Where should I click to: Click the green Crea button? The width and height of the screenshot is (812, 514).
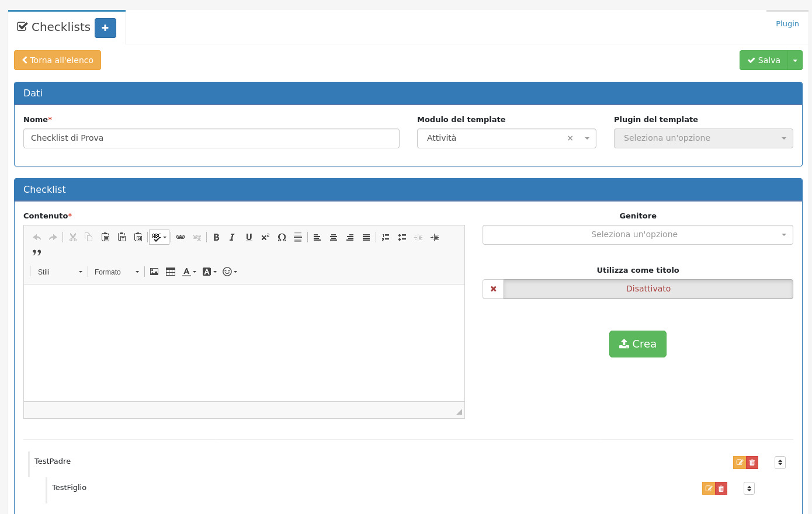[638, 344]
